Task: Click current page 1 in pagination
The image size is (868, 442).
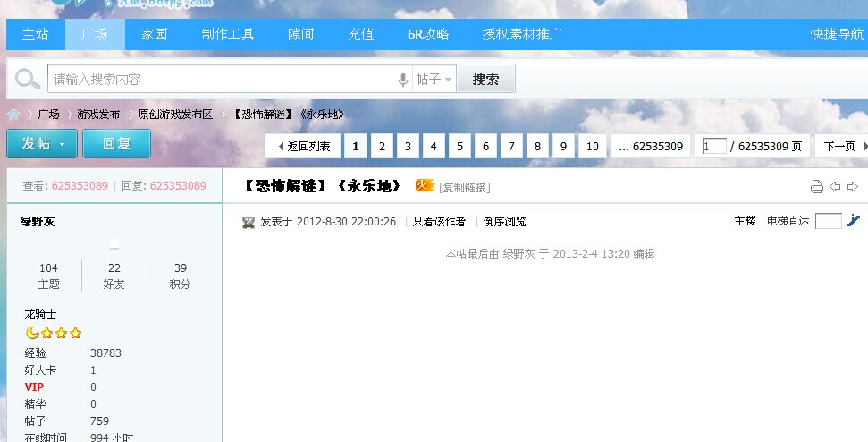Action: coord(356,146)
